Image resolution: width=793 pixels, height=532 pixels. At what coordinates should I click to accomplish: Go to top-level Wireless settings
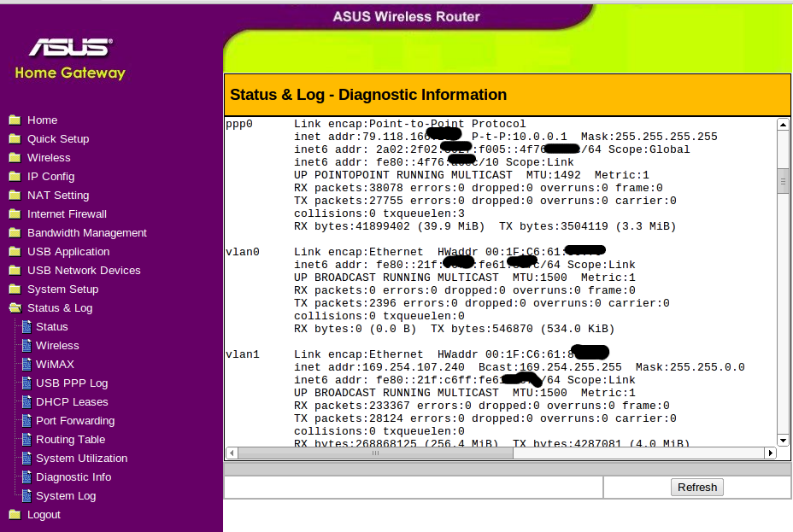(x=49, y=158)
